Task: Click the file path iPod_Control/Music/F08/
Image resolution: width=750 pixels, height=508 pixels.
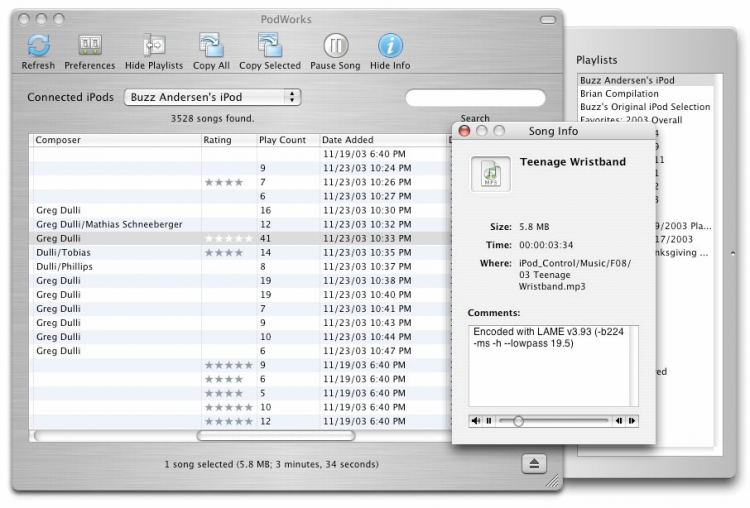Action: pyautogui.click(x=575, y=263)
